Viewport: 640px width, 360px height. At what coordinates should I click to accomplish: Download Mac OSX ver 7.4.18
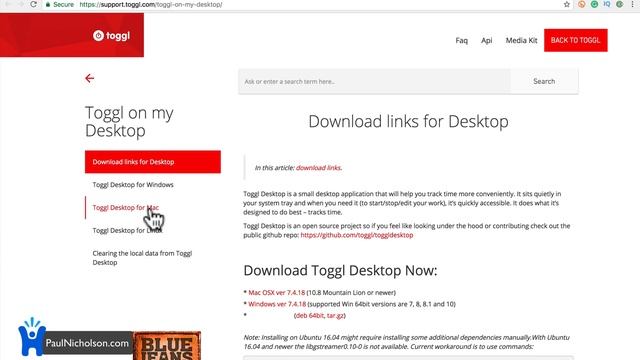point(277,293)
